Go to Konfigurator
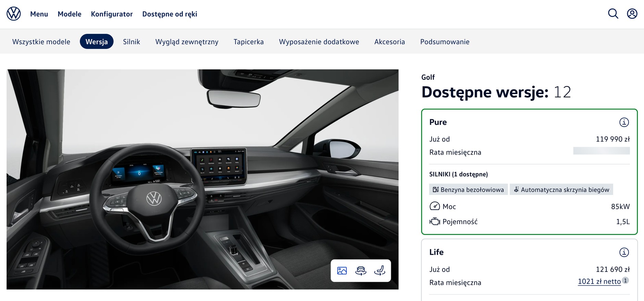The width and height of the screenshot is (644, 301). pos(112,14)
